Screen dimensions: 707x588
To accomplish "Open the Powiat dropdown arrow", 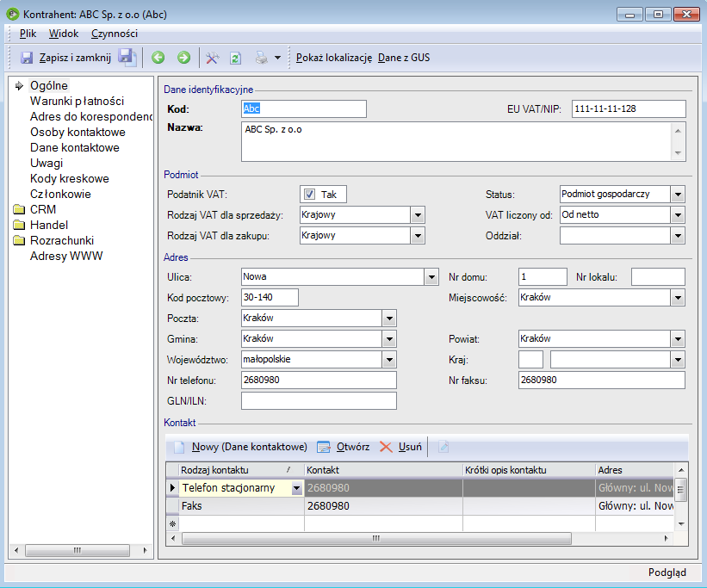I will pyautogui.click(x=678, y=339).
